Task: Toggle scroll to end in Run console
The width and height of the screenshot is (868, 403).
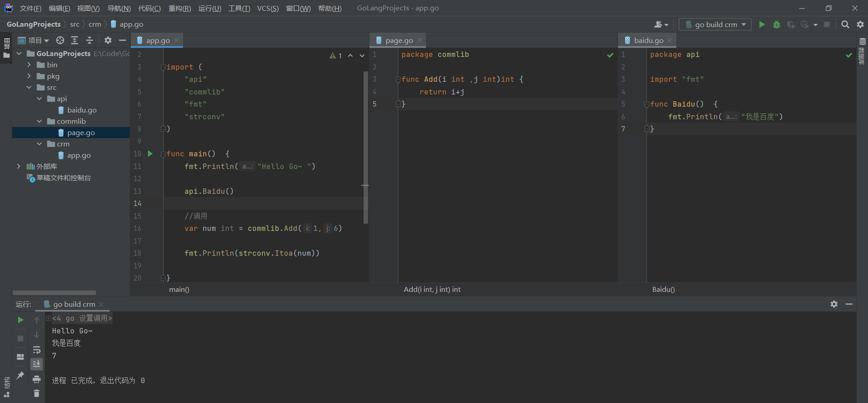Action: click(37, 364)
